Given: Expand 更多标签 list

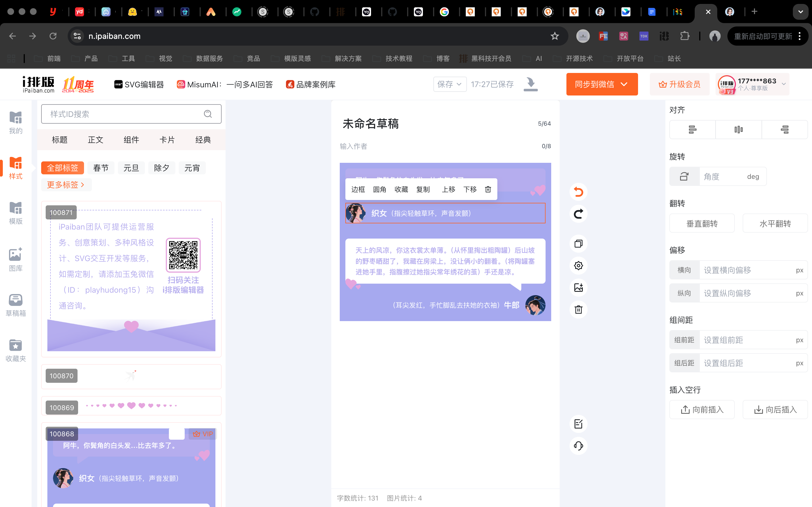Looking at the screenshot, I should [x=66, y=185].
